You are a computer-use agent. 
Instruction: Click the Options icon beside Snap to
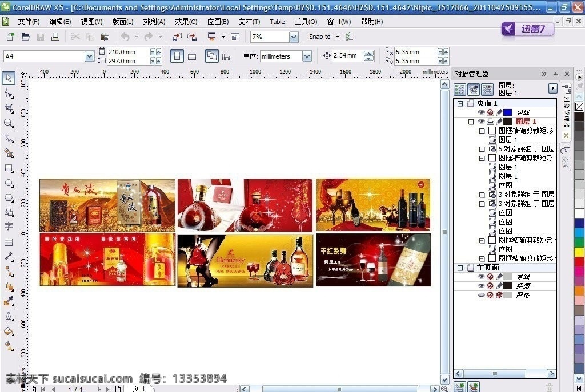tap(350, 37)
